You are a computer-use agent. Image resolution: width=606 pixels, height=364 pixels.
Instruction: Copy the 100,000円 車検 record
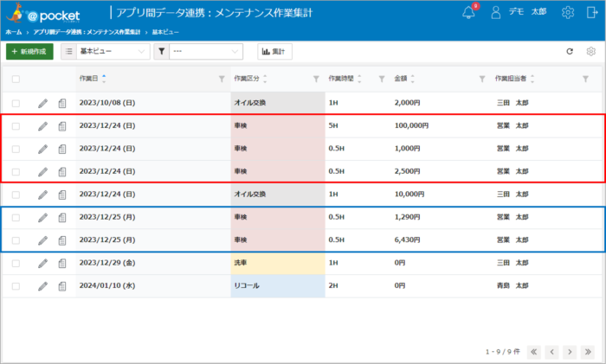[62, 126]
